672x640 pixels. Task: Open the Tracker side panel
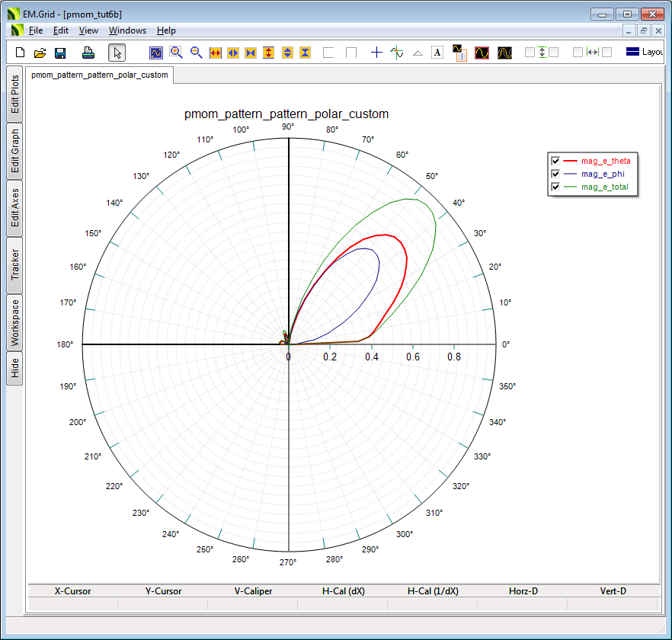14,265
